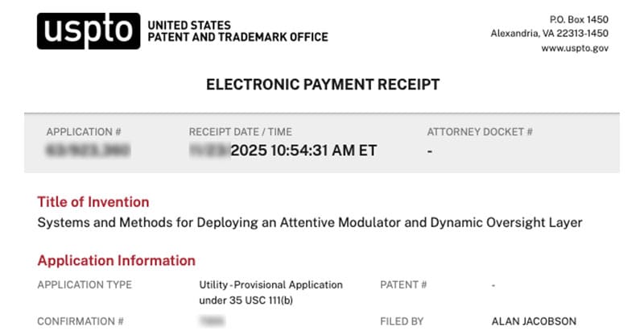Click the Title of Invention heading
644x335 pixels.
click(x=93, y=202)
